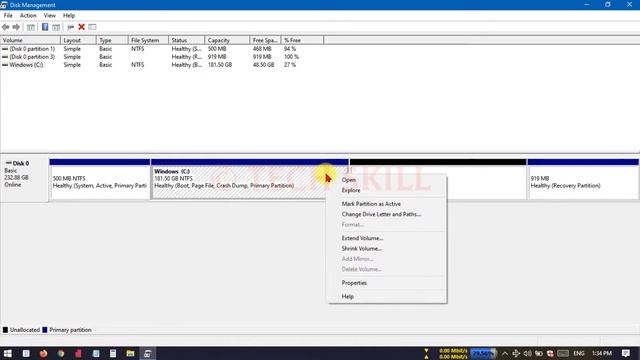Click the red X Delete toolbar icon

pos(81,27)
